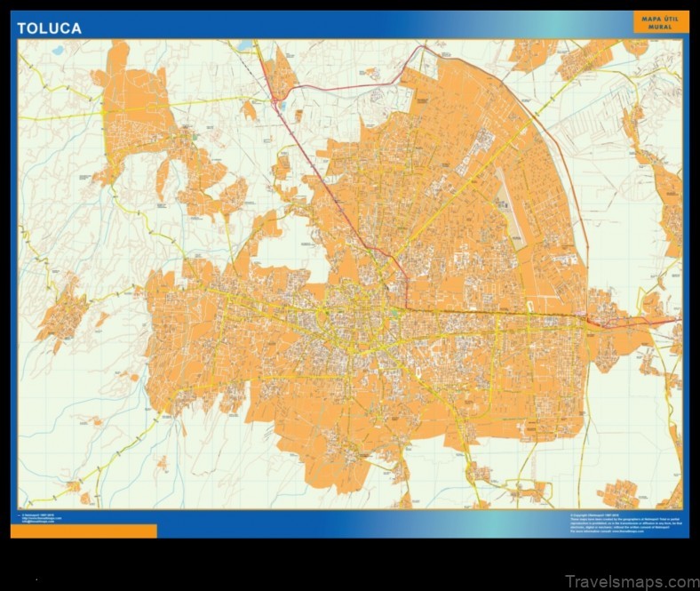Click the map thumbnail image

tap(350, 274)
